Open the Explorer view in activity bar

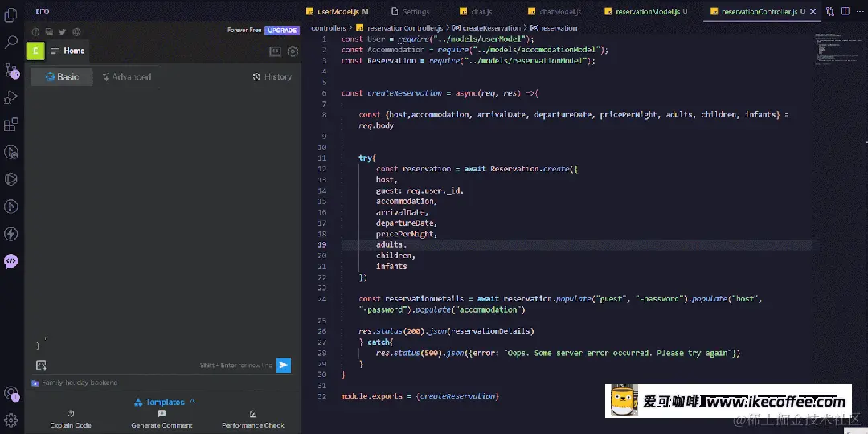pyautogui.click(x=10, y=15)
